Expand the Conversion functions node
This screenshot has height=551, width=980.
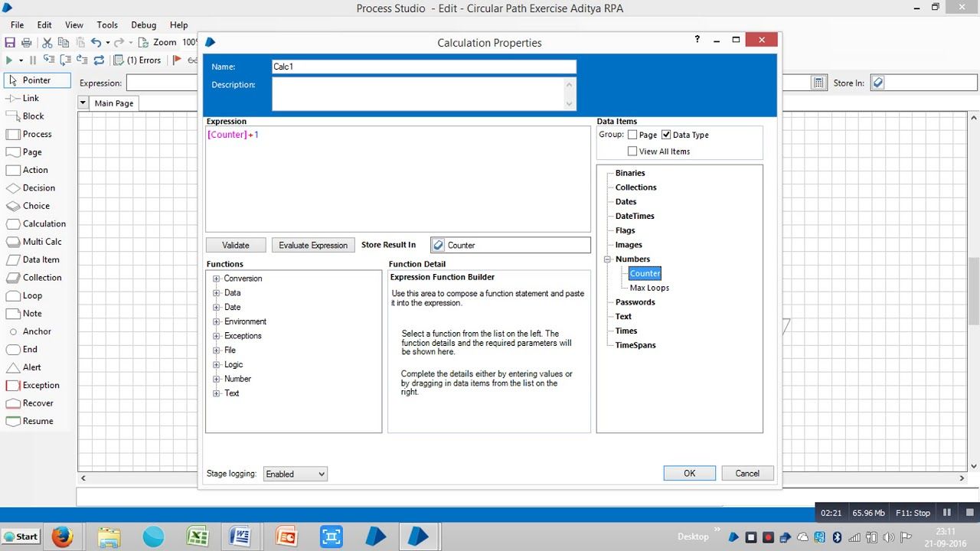pyautogui.click(x=217, y=279)
